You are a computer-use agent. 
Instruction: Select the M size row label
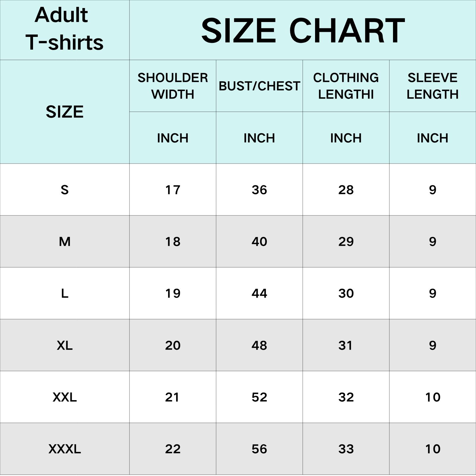tap(65, 242)
